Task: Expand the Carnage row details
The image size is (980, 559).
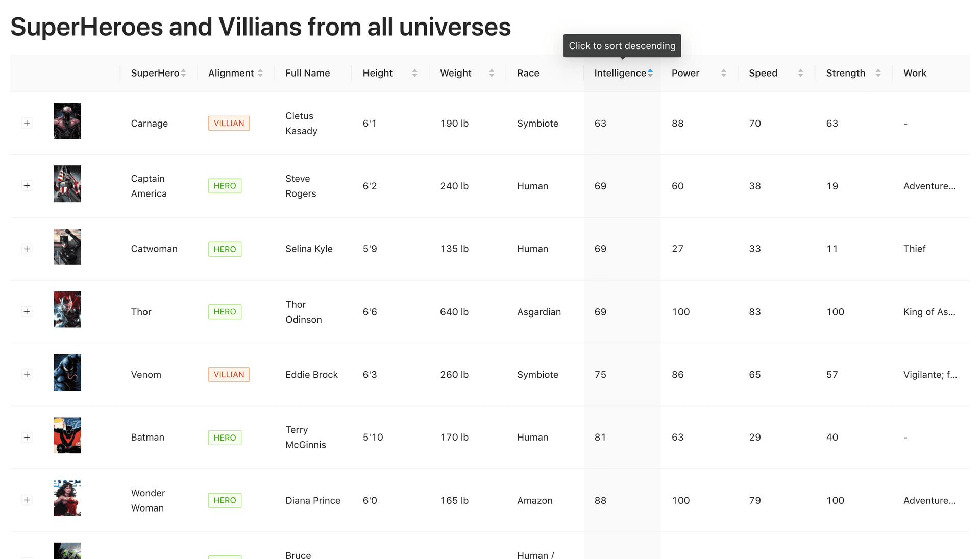Action: point(27,123)
